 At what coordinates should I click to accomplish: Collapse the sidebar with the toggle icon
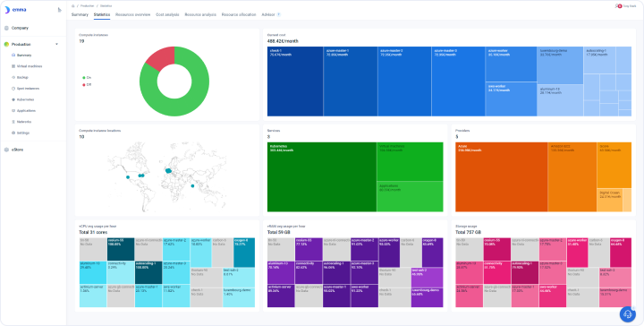point(60,10)
